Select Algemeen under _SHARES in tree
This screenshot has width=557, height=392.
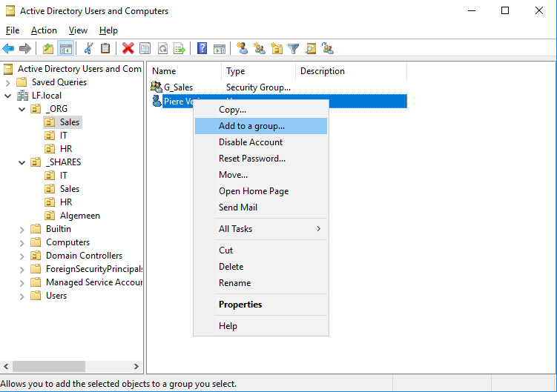click(80, 216)
